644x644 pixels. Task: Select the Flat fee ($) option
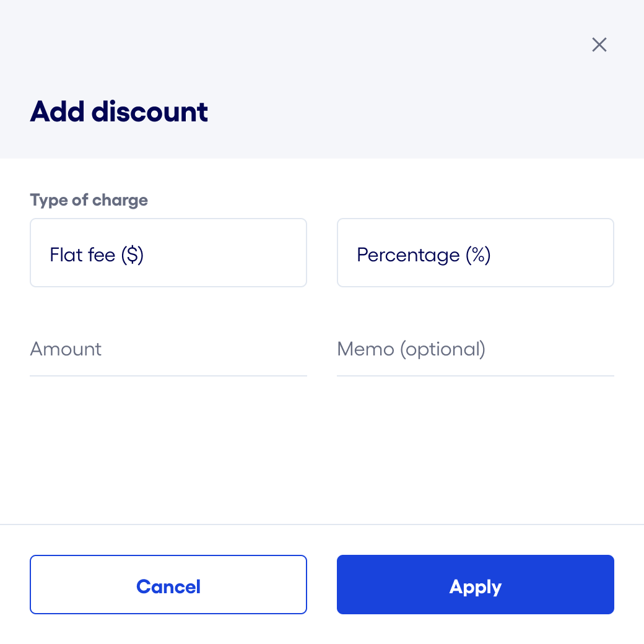pyautogui.click(x=168, y=253)
